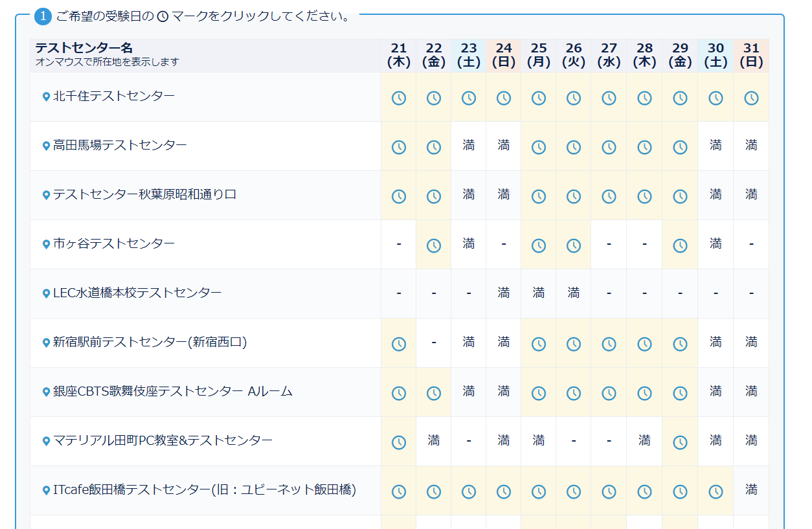Click マテリアル田町 clock on 29 (金)
Screen dimensions: 812x529
(680, 442)
